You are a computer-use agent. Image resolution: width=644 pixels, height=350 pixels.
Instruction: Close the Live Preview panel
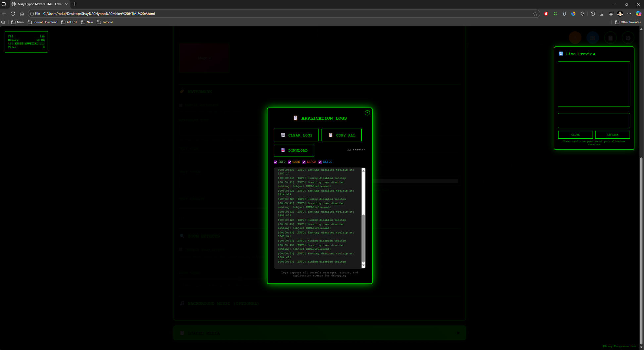click(575, 135)
